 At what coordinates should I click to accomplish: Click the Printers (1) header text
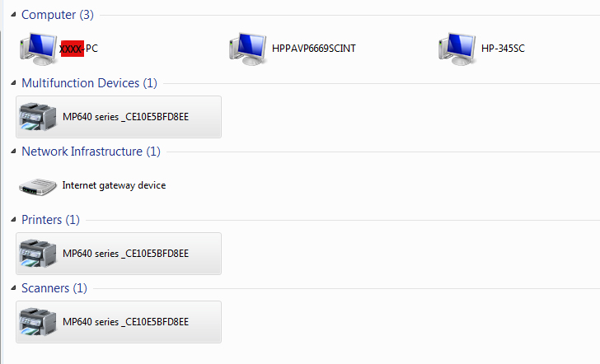tap(50, 220)
